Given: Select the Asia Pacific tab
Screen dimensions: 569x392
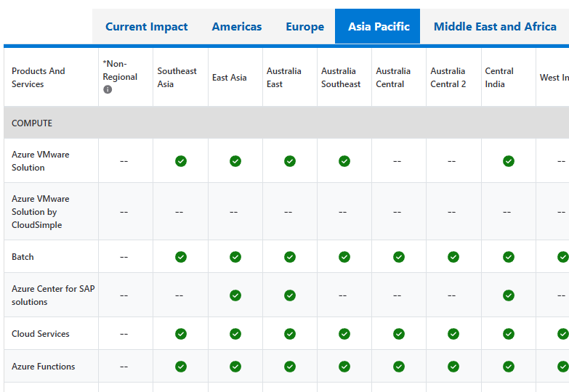Looking at the screenshot, I should point(378,27).
